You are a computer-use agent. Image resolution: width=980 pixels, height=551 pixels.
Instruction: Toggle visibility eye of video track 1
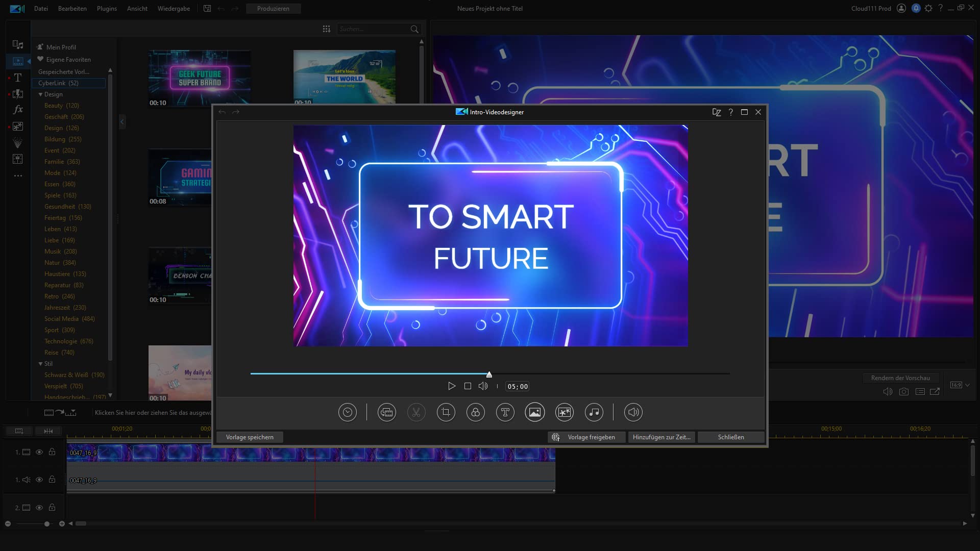(x=39, y=452)
